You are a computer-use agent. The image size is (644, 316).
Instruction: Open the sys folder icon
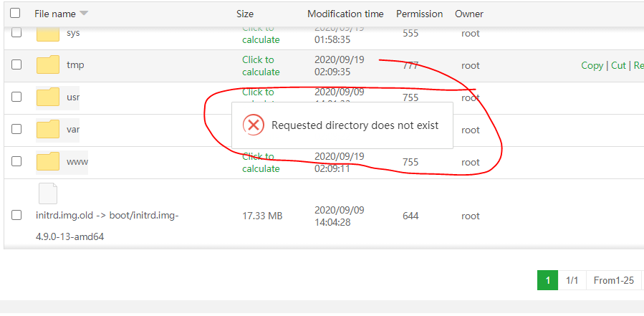pyautogui.click(x=48, y=34)
